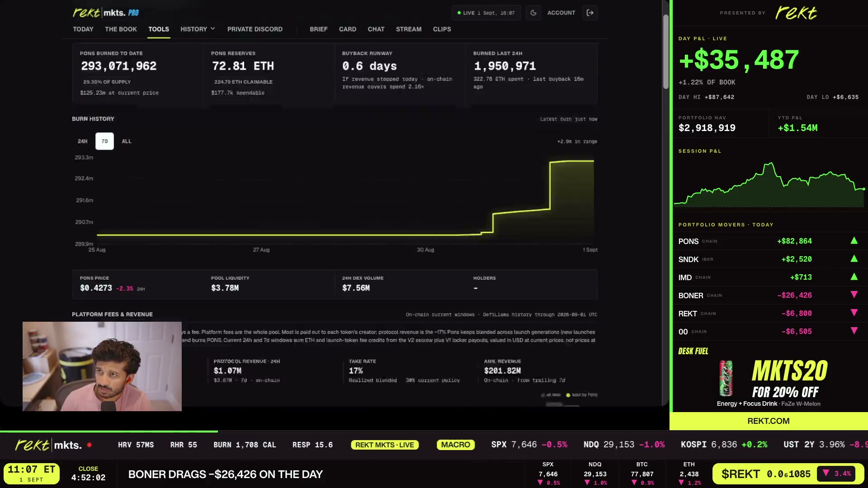Click the MKTS20 promo code
868x488 pixels.
tap(790, 371)
